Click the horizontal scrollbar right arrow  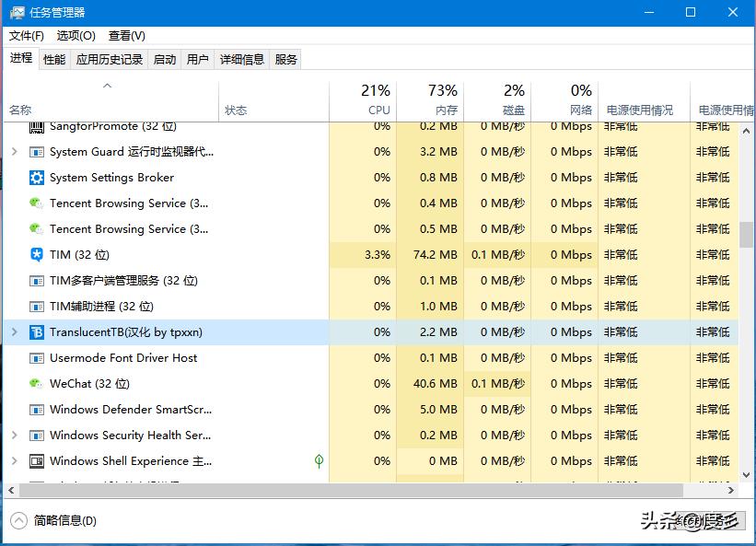731,491
